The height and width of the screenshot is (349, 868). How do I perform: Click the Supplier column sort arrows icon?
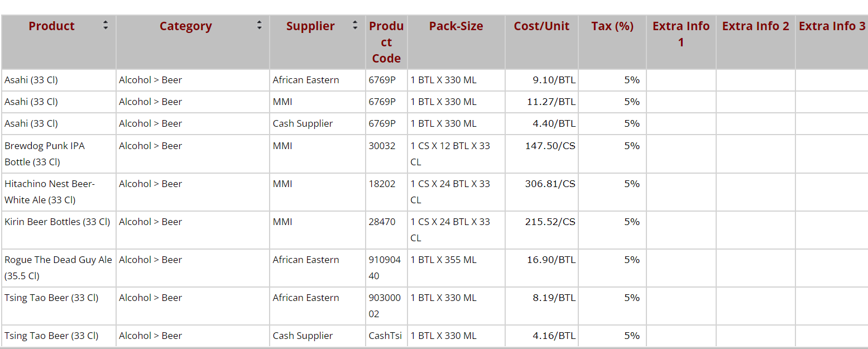pyautogui.click(x=355, y=25)
